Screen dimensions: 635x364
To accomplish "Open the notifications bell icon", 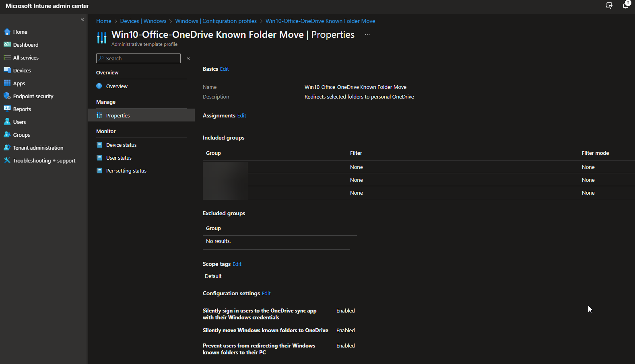I will (625, 6).
